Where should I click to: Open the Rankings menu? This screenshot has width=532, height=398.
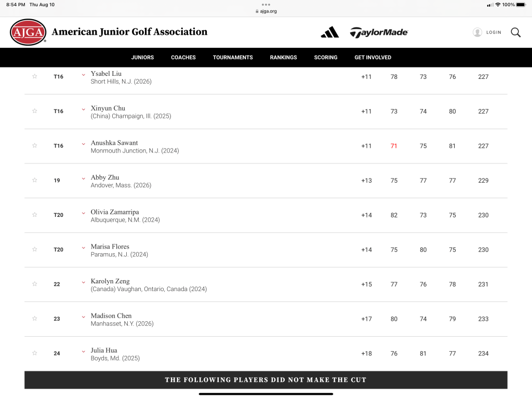click(x=283, y=58)
